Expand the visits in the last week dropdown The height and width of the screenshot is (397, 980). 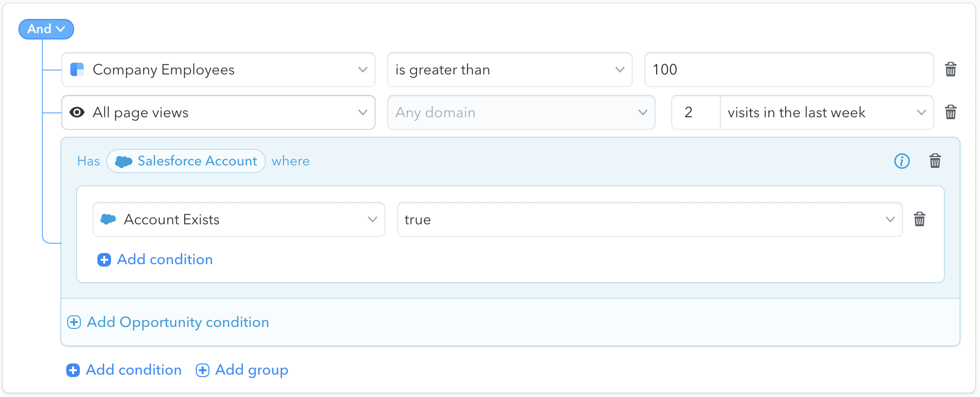(x=827, y=112)
